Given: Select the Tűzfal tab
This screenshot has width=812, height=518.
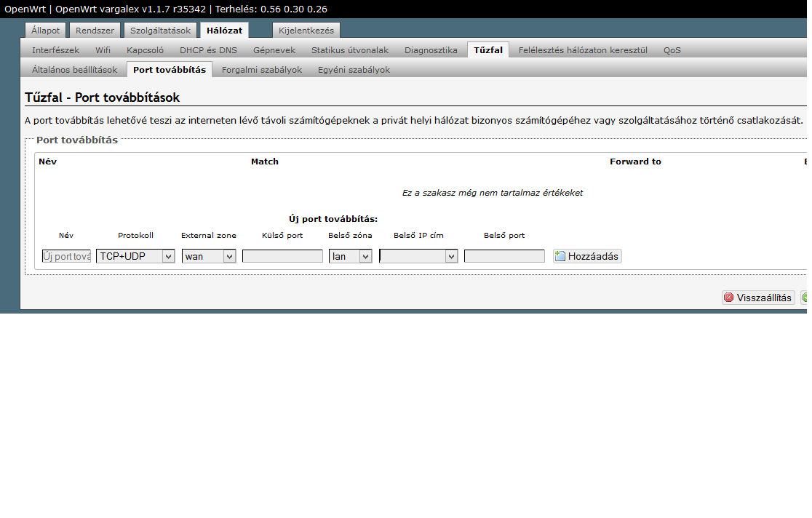Looking at the screenshot, I should coord(487,49).
